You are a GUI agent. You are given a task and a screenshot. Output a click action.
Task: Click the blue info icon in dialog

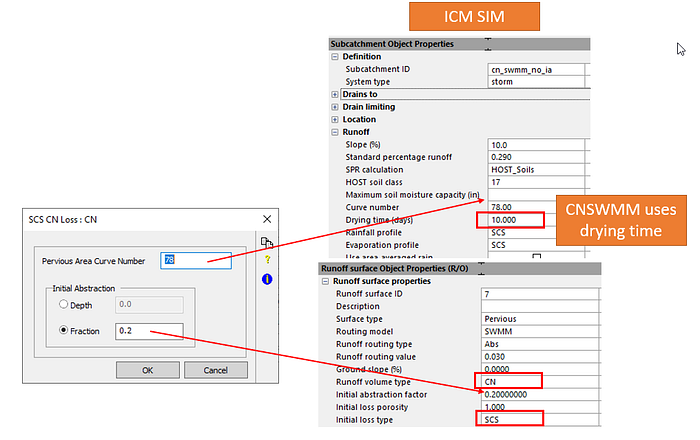pos(267,279)
